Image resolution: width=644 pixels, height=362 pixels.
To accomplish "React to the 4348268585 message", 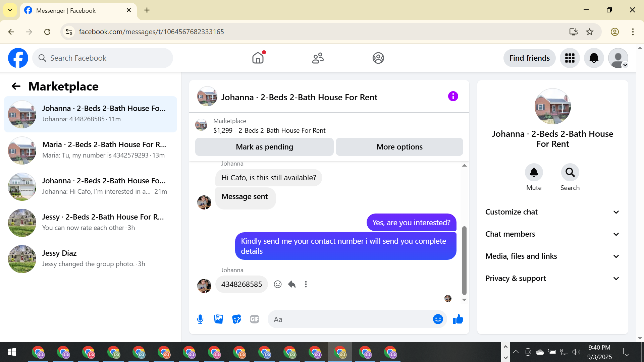I will tap(278, 284).
